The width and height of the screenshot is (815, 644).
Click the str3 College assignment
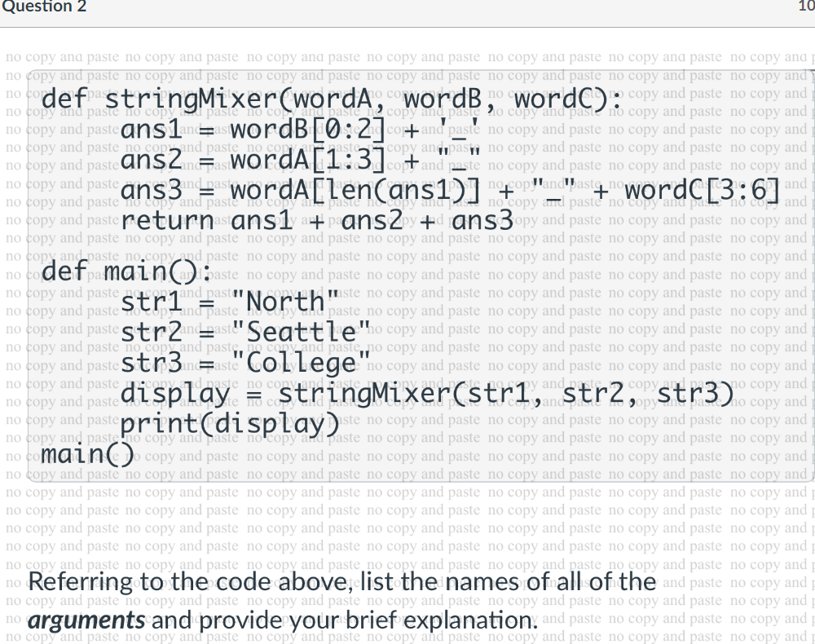coord(244,362)
